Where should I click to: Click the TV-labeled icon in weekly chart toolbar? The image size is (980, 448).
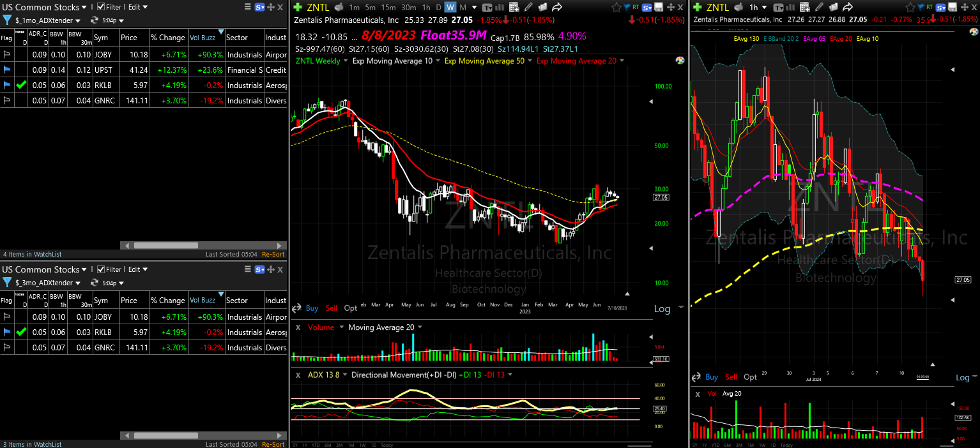pos(487,8)
